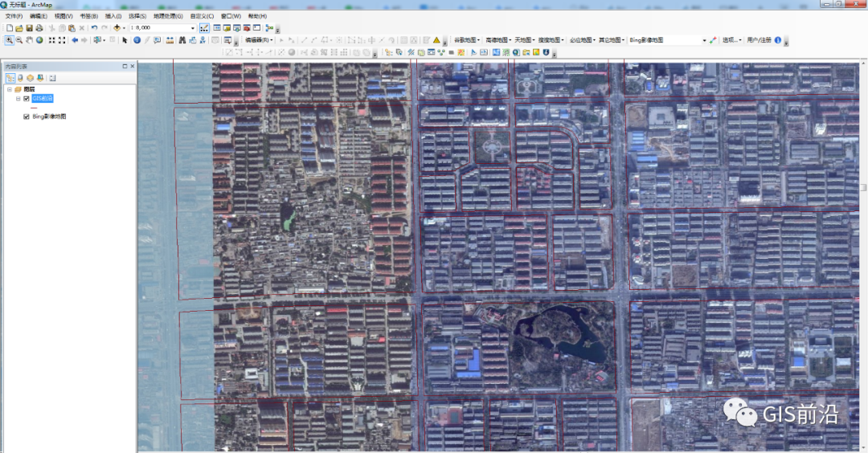
Task: Open the 编辑(E) menu
Action: coord(39,16)
